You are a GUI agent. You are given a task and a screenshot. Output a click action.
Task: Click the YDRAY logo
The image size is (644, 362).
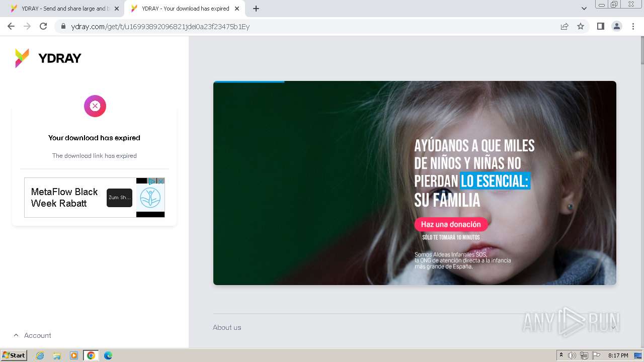tap(48, 58)
